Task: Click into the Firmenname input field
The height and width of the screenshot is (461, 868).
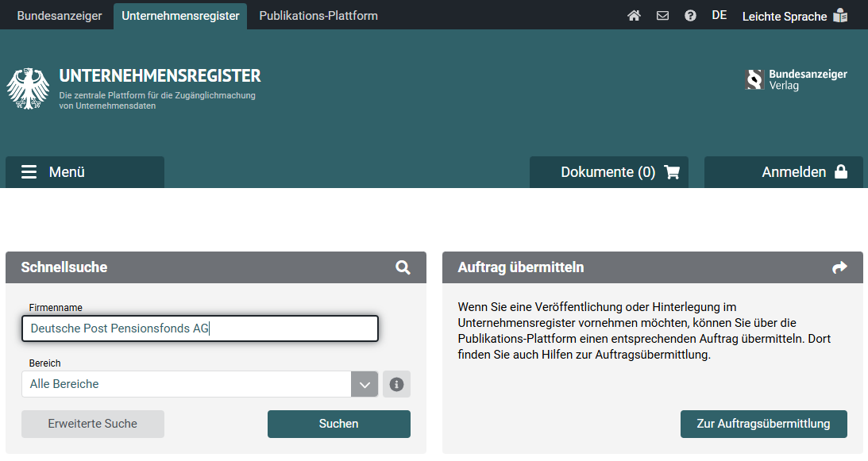Action: 200,328
